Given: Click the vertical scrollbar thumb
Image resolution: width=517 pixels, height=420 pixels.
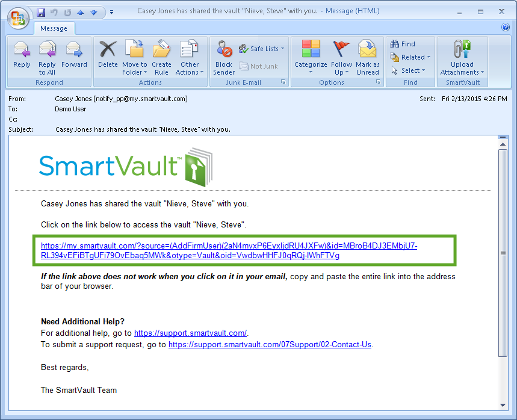Looking at the screenshot, I should tap(503, 253).
